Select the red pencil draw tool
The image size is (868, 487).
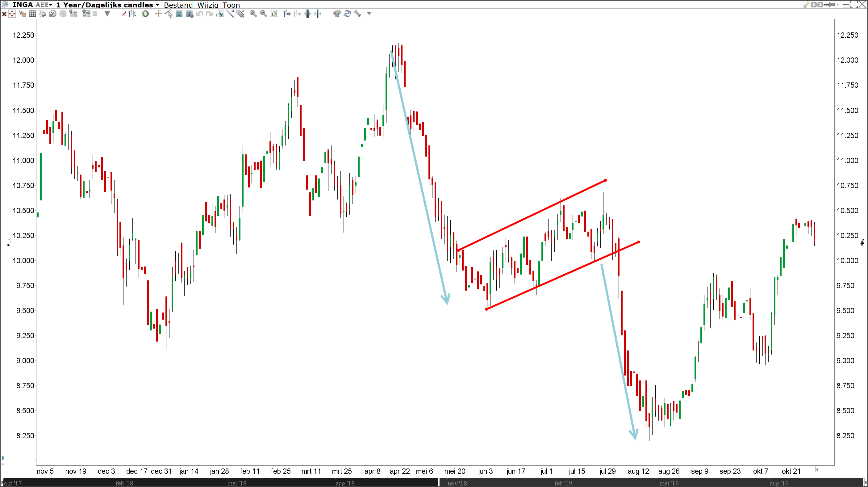click(x=124, y=14)
